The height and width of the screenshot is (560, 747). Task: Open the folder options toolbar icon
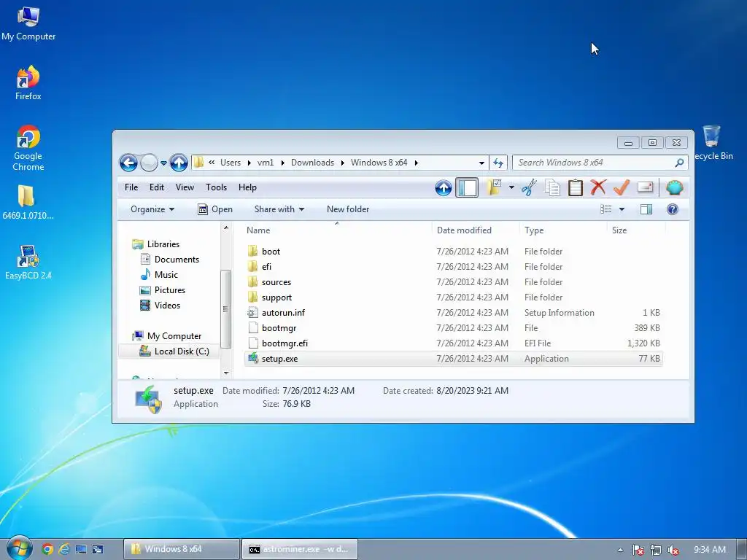495,187
